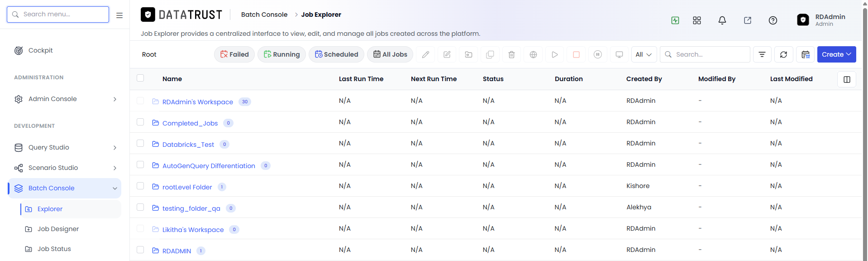Open the calendar schedule icon

coord(805,54)
